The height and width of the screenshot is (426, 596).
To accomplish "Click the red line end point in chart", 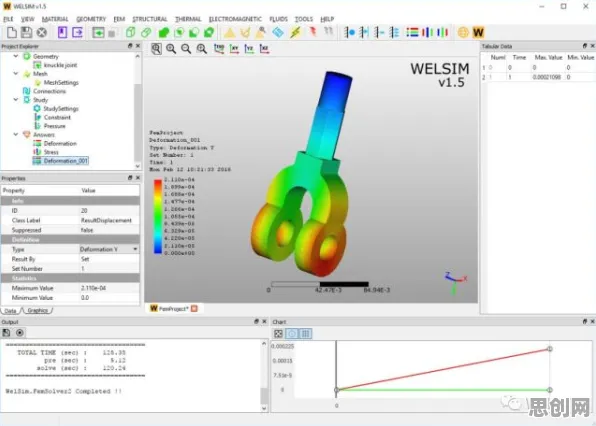I will [x=550, y=348].
